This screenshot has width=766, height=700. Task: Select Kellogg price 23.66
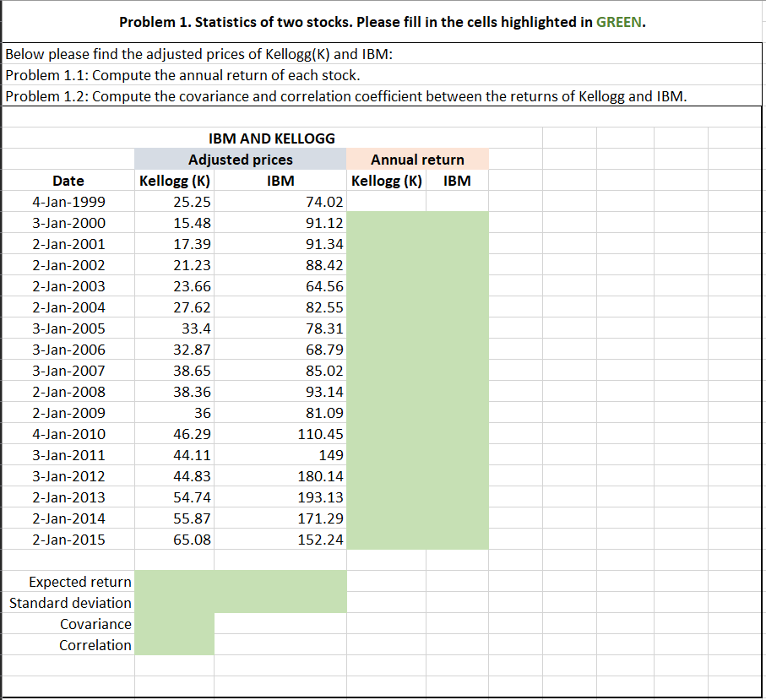[175, 285]
